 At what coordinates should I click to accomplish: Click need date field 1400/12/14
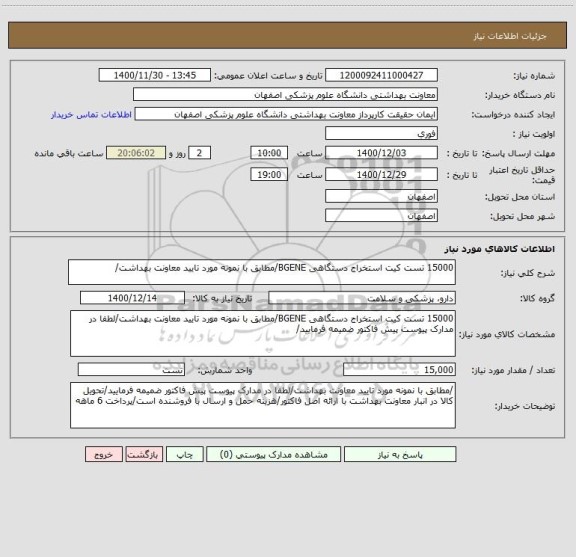pyautogui.click(x=132, y=298)
